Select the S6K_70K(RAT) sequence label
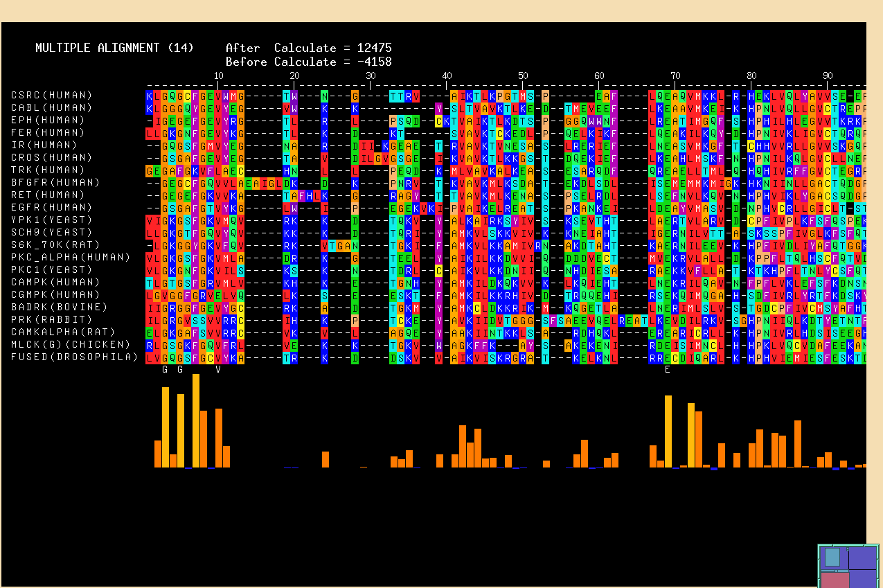This screenshot has height=588, width=883. [x=55, y=245]
